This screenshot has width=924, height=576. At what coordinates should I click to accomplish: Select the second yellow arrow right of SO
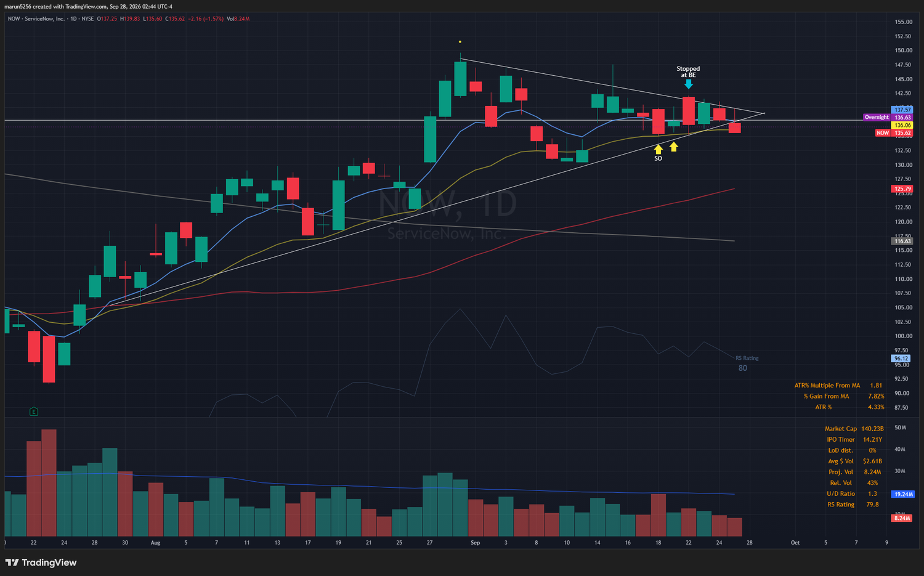(x=674, y=147)
